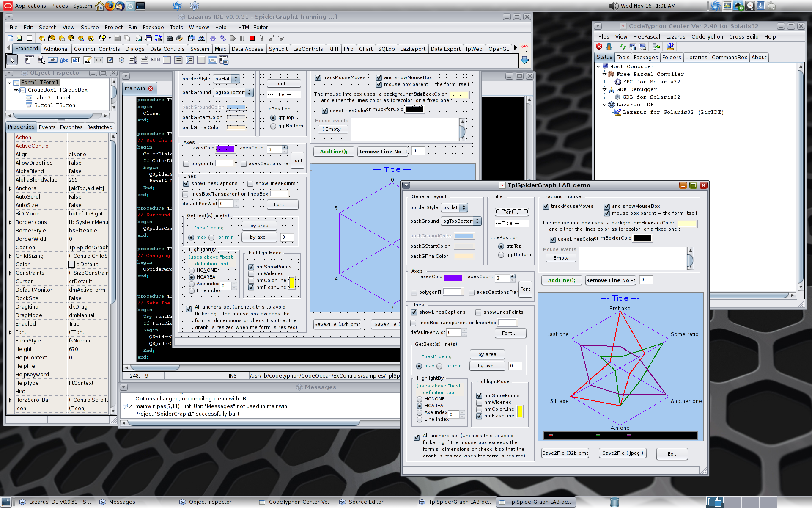Click 'by area' button in LAB demo window
The width and height of the screenshot is (812, 508).
pos(487,354)
